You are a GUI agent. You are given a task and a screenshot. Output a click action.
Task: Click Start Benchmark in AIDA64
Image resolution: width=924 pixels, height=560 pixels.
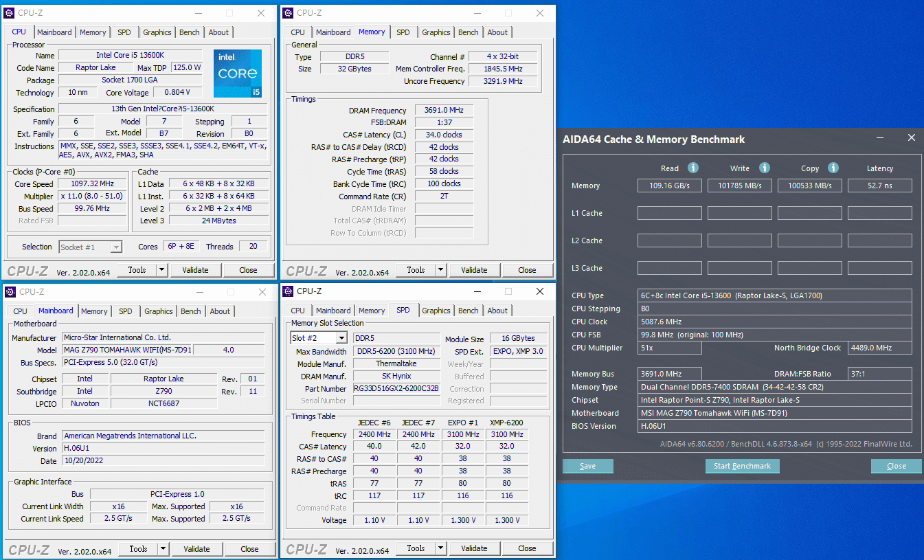click(x=742, y=466)
